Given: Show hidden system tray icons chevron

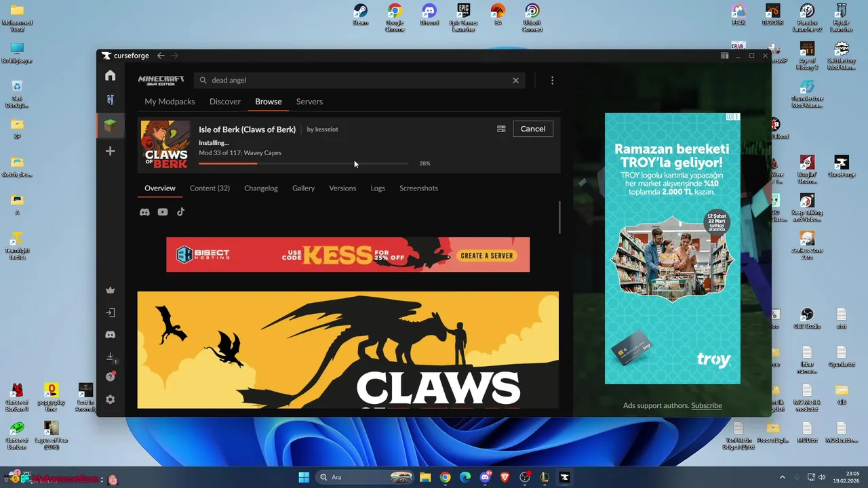Looking at the screenshot, I should pyautogui.click(x=782, y=477).
